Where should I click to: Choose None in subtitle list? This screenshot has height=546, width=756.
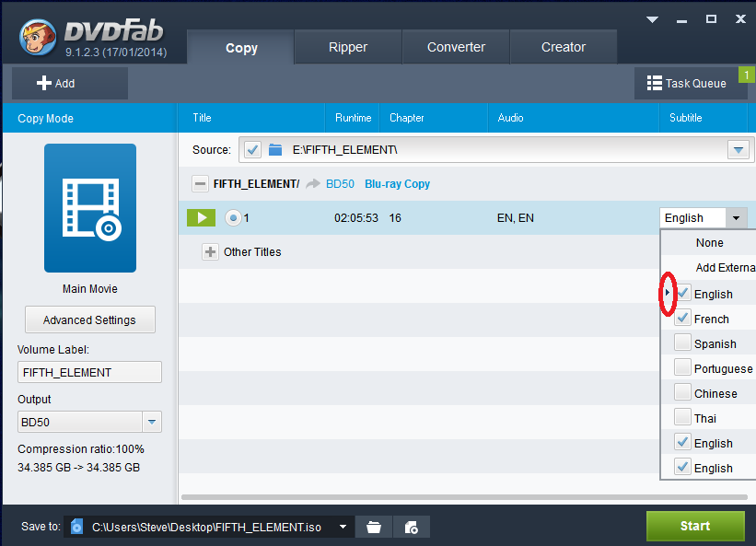click(x=709, y=243)
